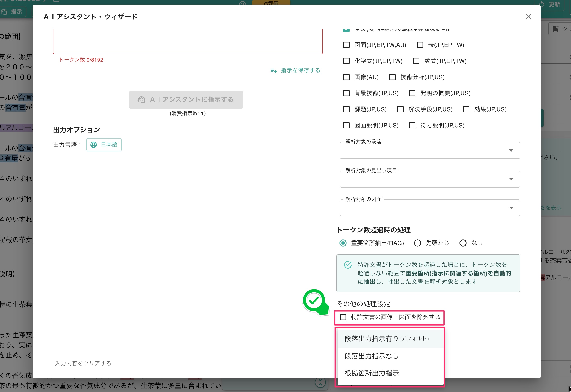Select the 先頭から radio option
Image resolution: width=571 pixels, height=392 pixels.
coord(417,243)
